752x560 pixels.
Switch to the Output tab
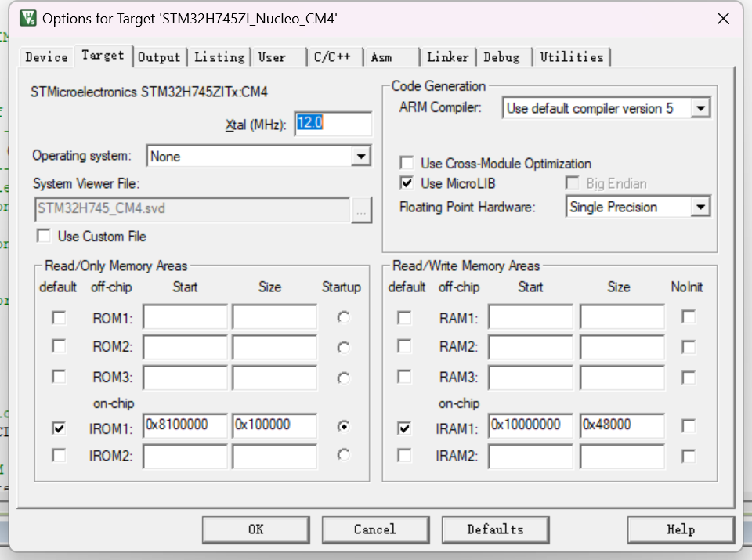[x=159, y=57]
